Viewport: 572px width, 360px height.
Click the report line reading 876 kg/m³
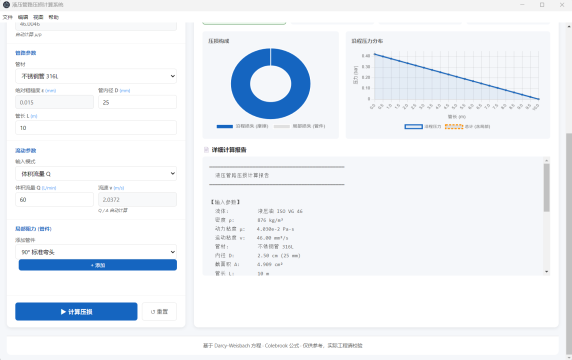click(270, 220)
